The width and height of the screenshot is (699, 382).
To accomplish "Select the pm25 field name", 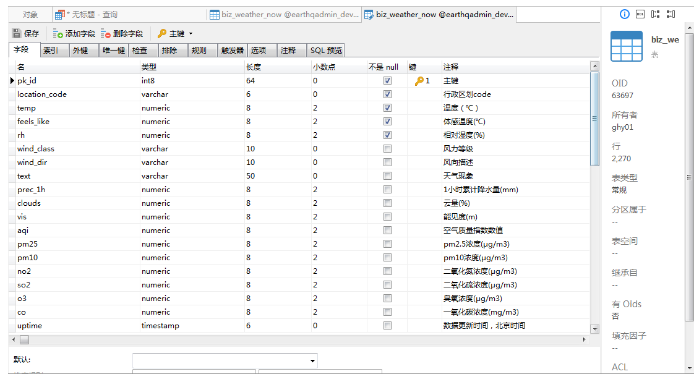I will tap(27, 244).
